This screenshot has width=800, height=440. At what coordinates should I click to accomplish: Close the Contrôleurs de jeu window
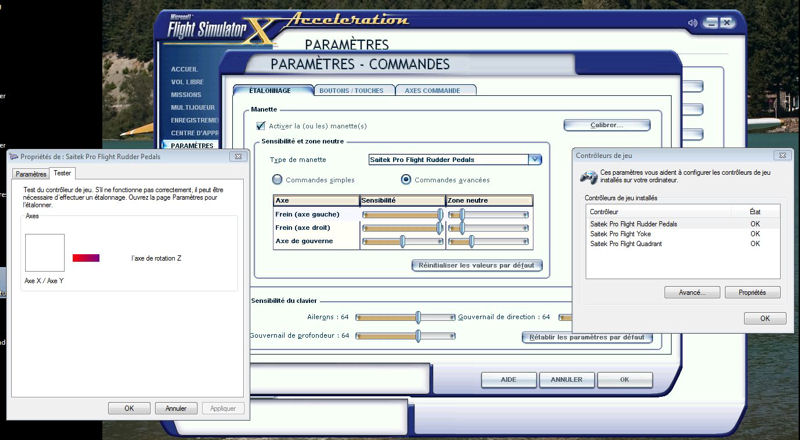(782, 156)
